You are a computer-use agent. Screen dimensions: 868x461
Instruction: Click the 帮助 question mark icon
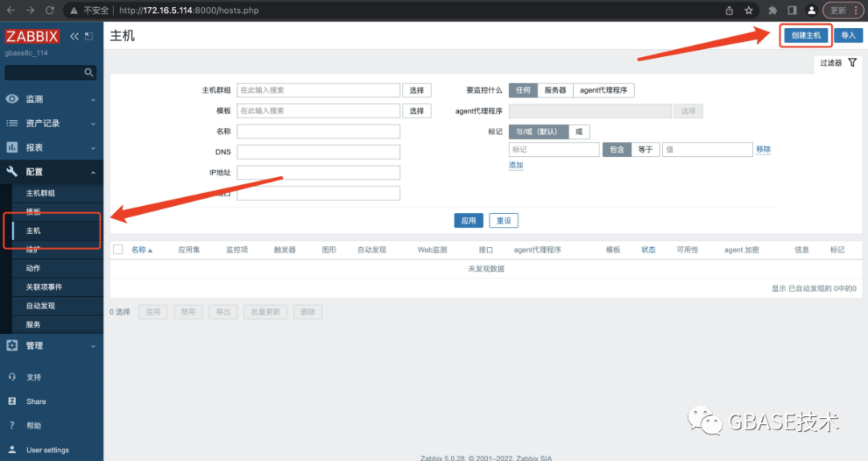pyautogui.click(x=12, y=426)
